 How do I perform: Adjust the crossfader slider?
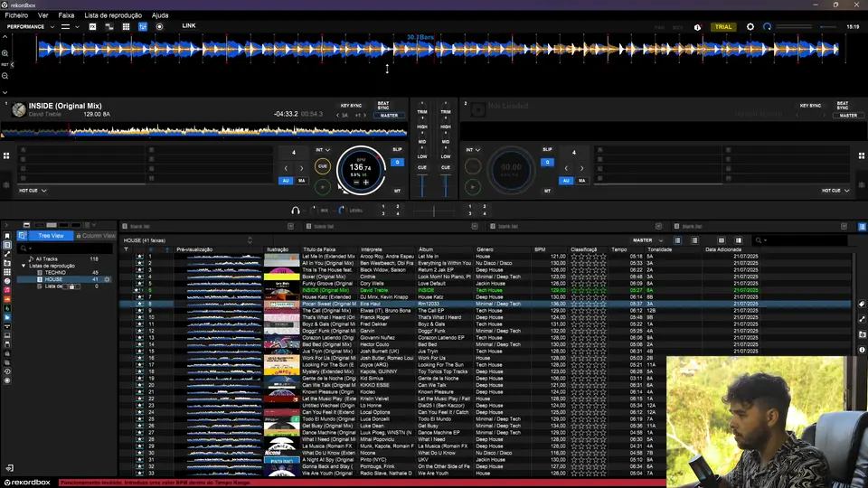434,211
